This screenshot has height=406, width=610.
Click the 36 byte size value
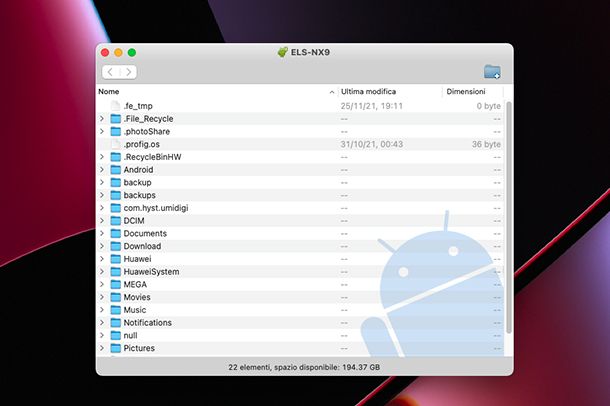(x=486, y=144)
